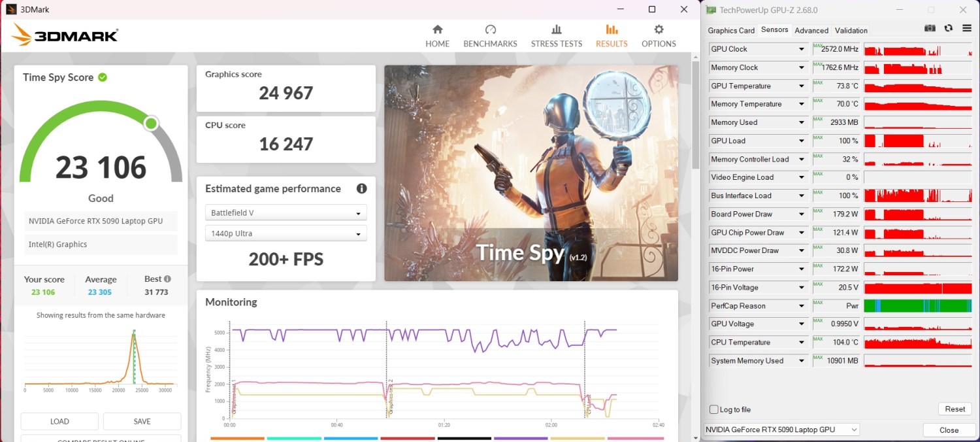The width and height of the screenshot is (980, 442).
Task: Click the Intel(R) Graphics row
Action: (x=101, y=245)
